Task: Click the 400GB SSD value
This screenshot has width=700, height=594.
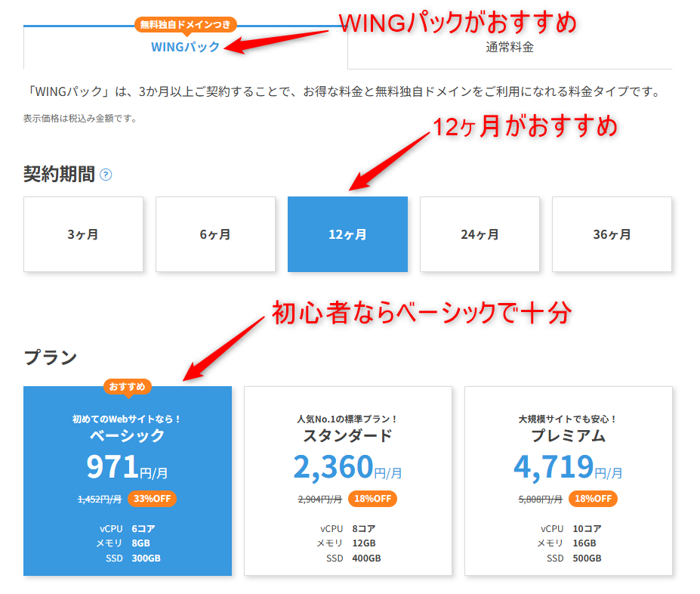Action: pyautogui.click(x=366, y=558)
